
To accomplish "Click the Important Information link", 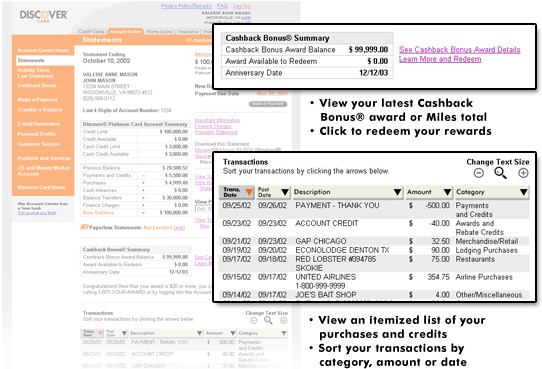I will pyautogui.click(x=217, y=120).
